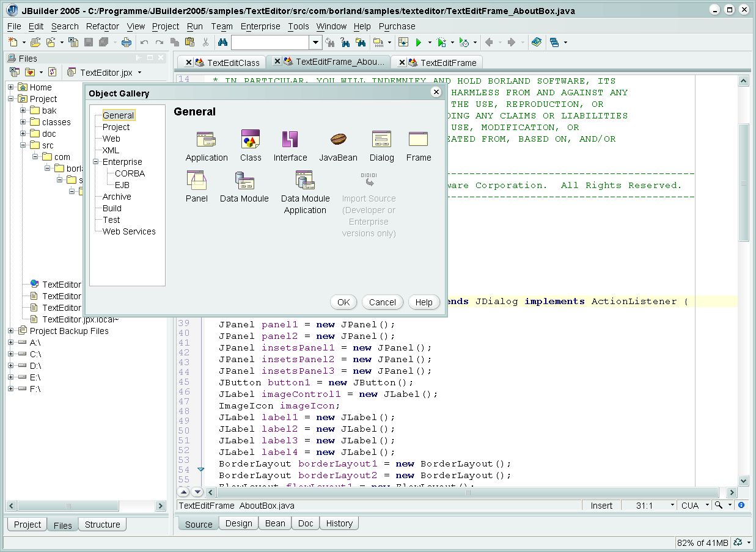Click the Open file toolbar icon
The width and height of the screenshot is (756, 552).
(x=35, y=42)
